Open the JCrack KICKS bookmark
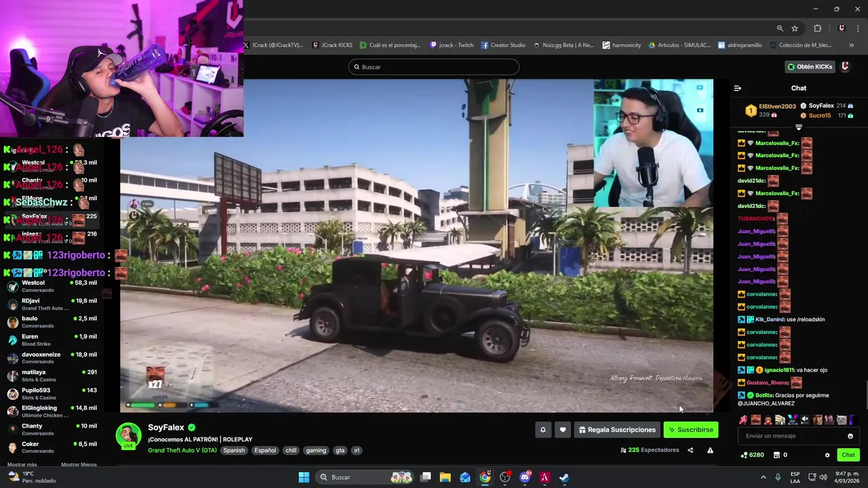 [332, 45]
